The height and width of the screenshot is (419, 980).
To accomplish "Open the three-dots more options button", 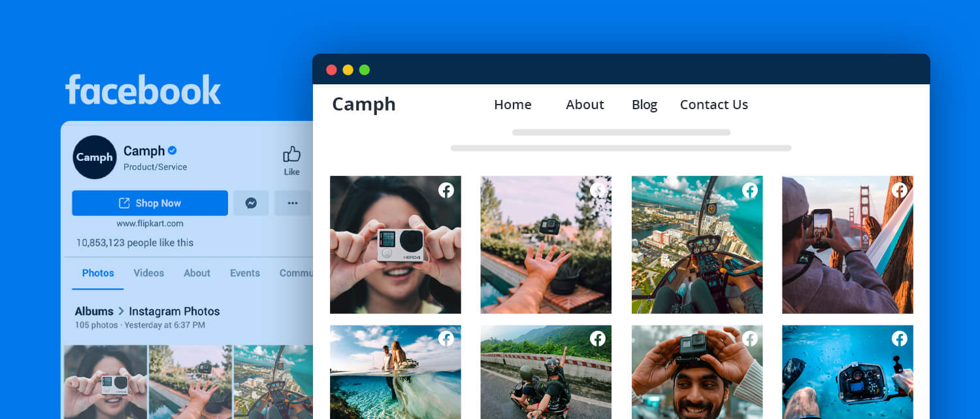I will coord(292,203).
